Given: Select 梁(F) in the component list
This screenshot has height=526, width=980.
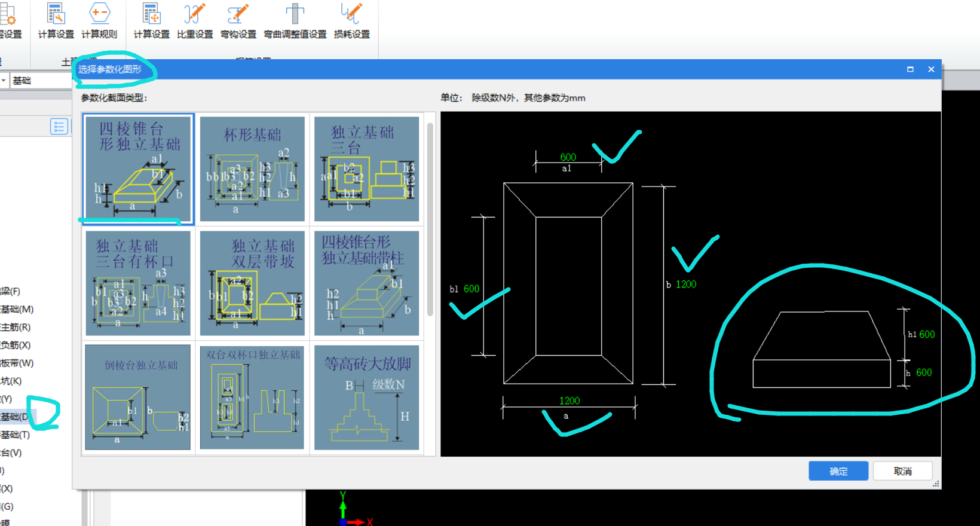Looking at the screenshot, I should click(x=10, y=291).
